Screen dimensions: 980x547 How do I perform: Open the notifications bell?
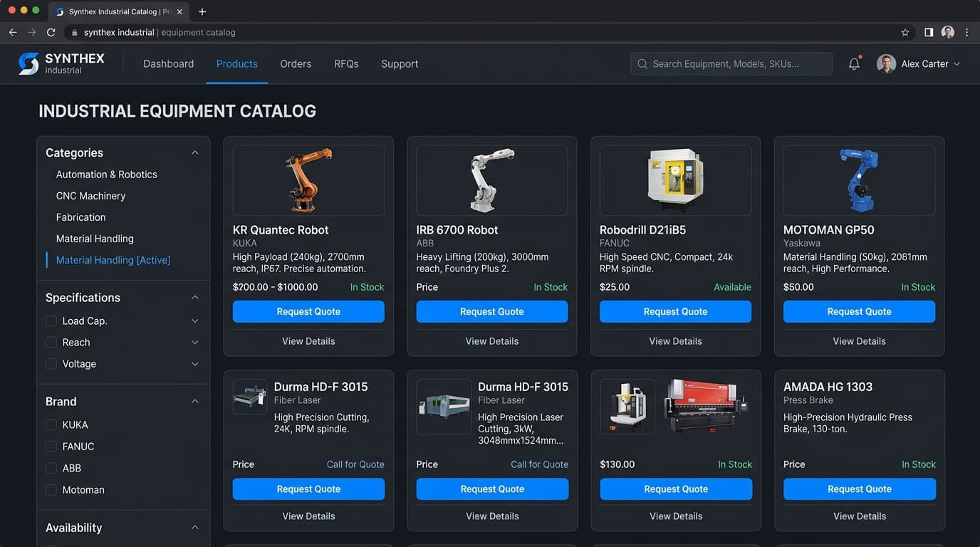(x=854, y=63)
